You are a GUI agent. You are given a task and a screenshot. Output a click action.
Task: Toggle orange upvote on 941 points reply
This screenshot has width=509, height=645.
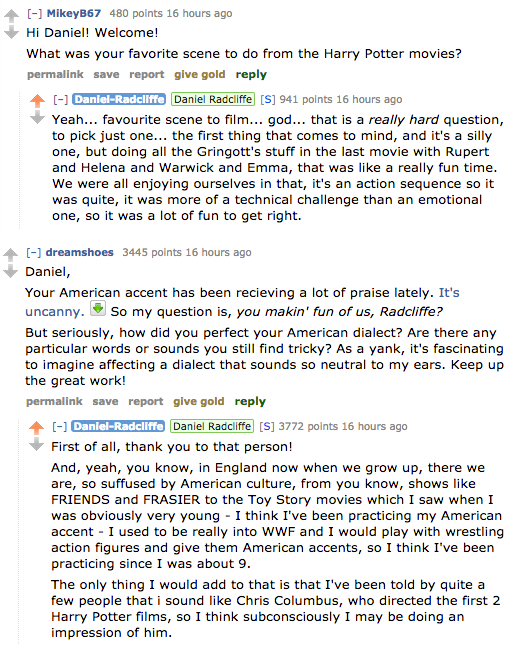pos(37,101)
